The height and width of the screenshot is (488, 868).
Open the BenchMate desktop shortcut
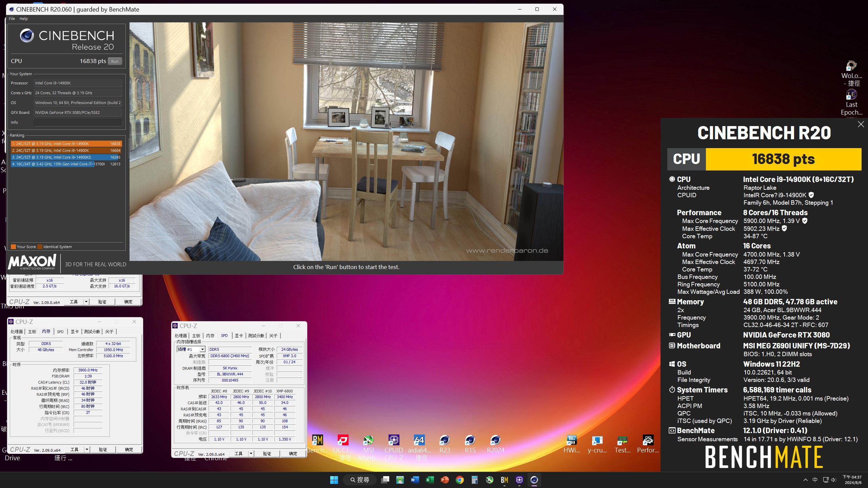[x=317, y=444]
